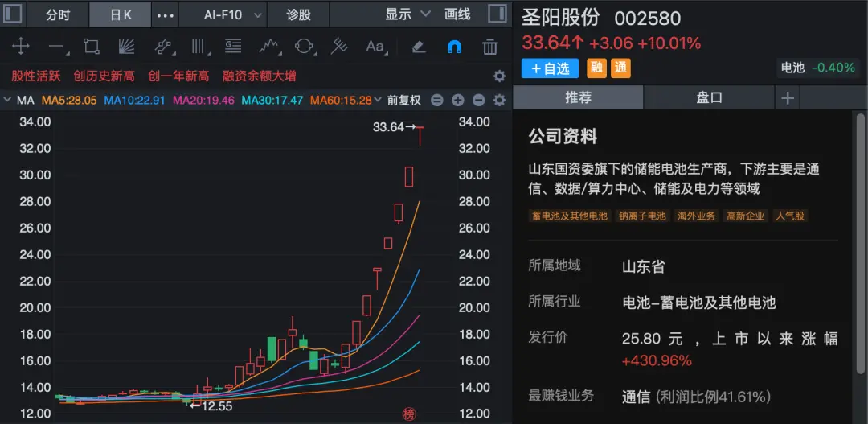Click the +自选 watchlist button

(550, 68)
